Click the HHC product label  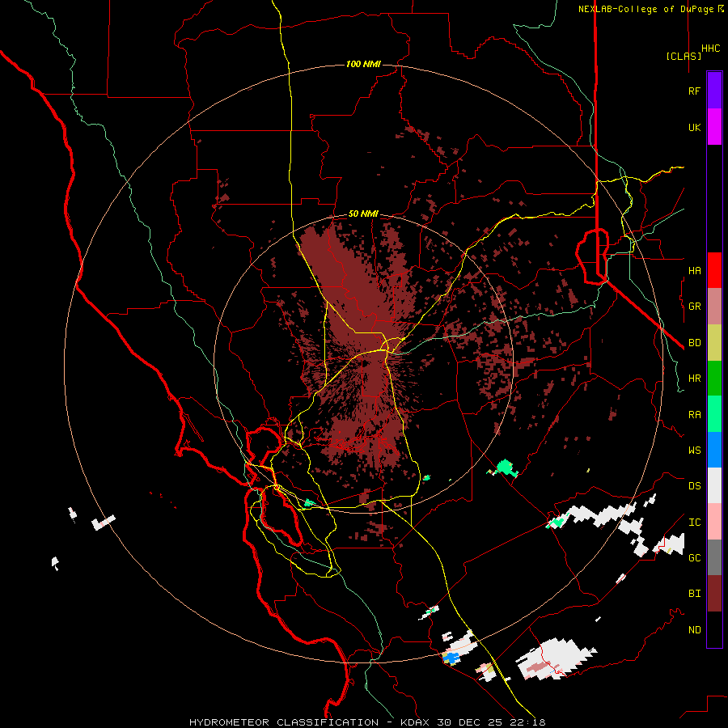711,49
